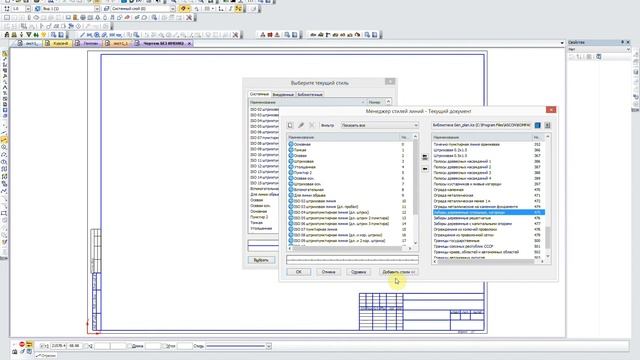Select 'Пунктир 2' in the left style list
The height and width of the screenshot is (360, 640).
pyautogui.click(x=303, y=173)
